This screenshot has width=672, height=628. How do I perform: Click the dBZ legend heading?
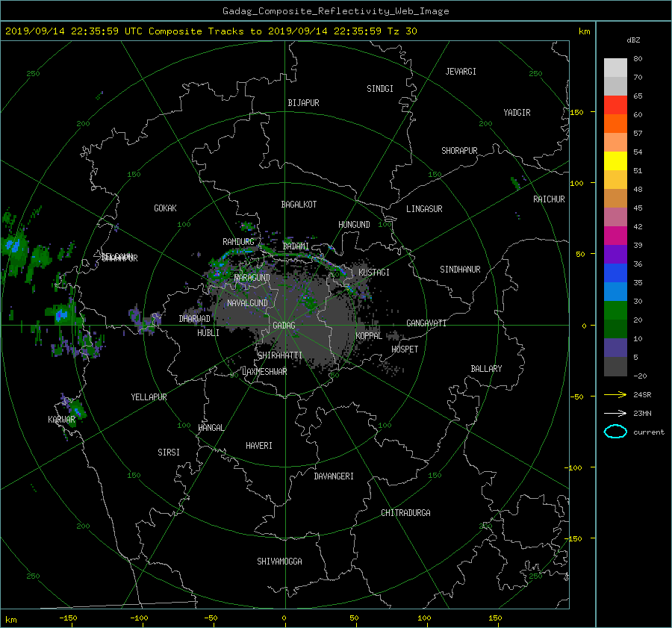pos(633,40)
